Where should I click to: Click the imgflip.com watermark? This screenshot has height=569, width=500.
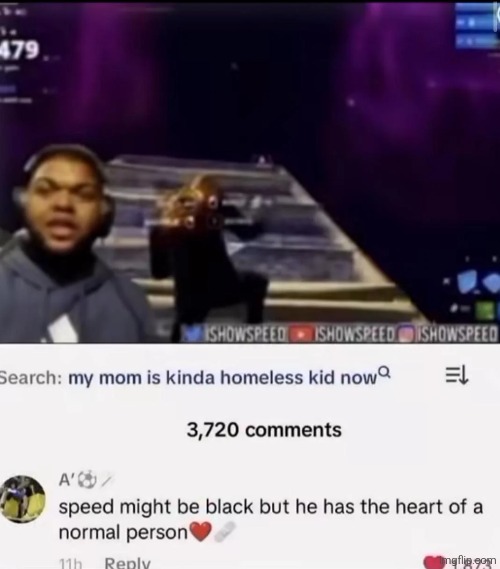click(x=468, y=560)
